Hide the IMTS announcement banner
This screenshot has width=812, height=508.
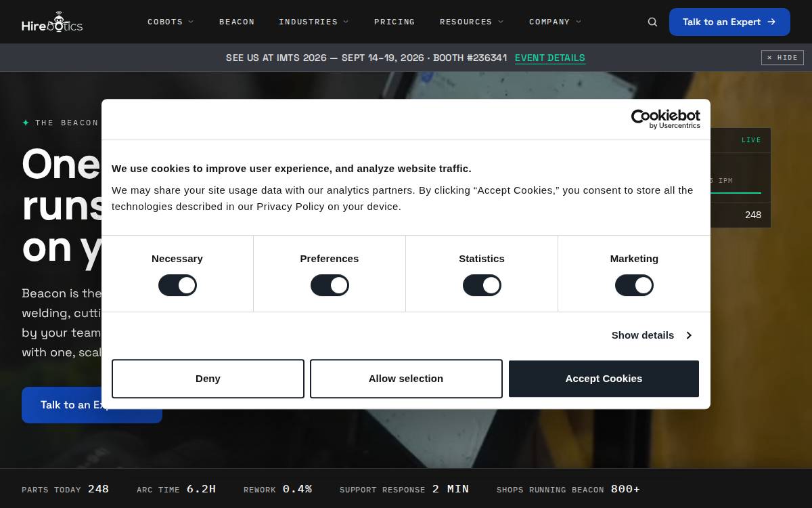tap(782, 58)
